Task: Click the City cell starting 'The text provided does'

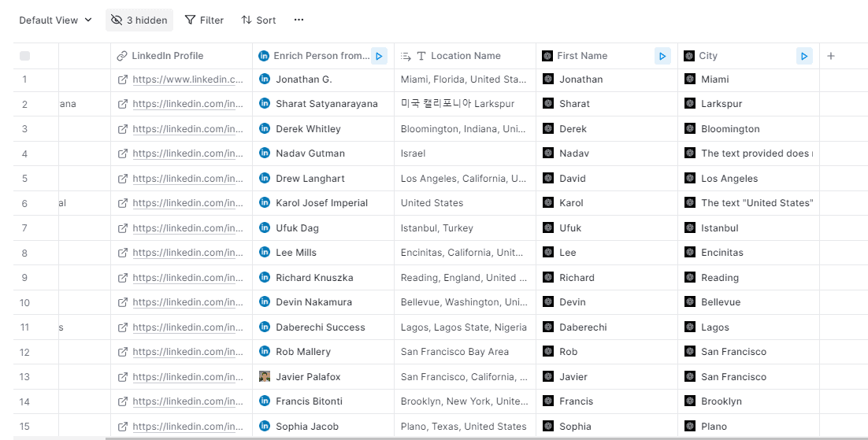Action: 748,153
